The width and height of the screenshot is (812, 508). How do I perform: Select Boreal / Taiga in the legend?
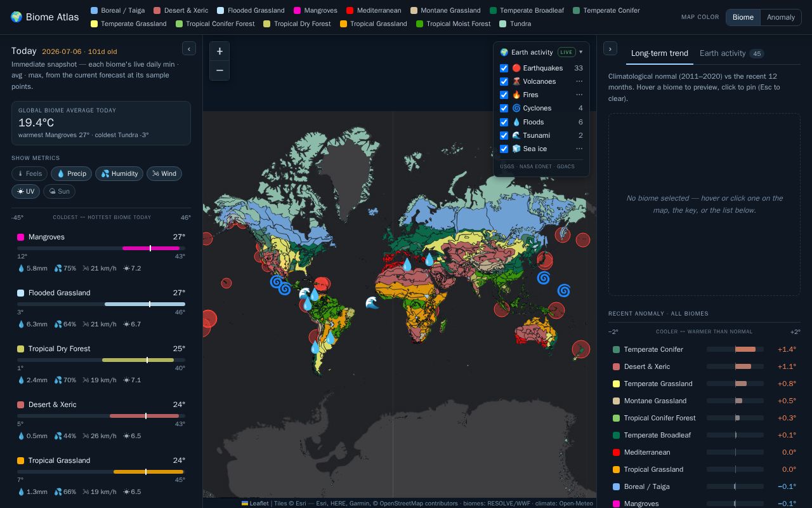[x=117, y=10]
